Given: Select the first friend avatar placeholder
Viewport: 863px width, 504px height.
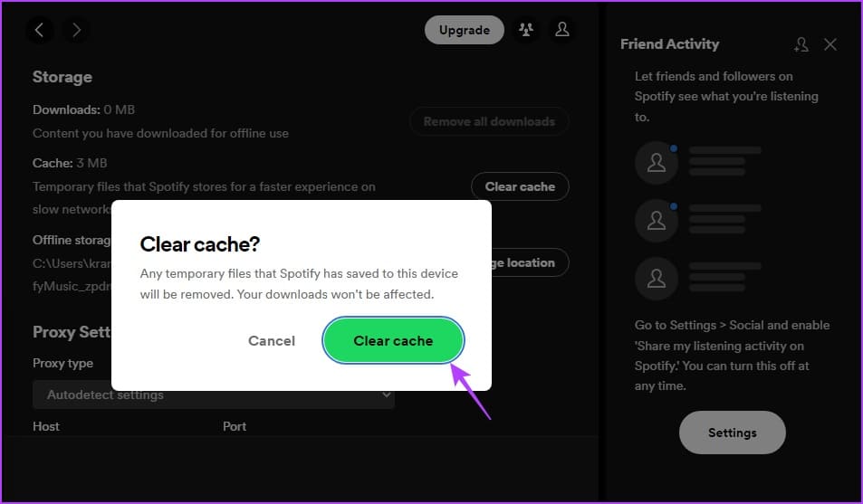Looking at the screenshot, I should [656, 162].
